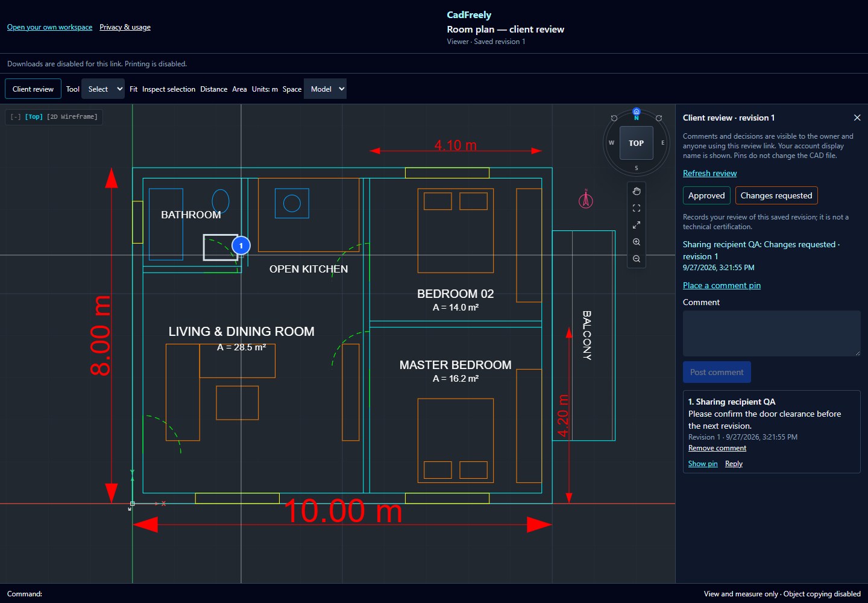Click the Post comment button
Screen dimensions: 868x603
click(x=717, y=372)
